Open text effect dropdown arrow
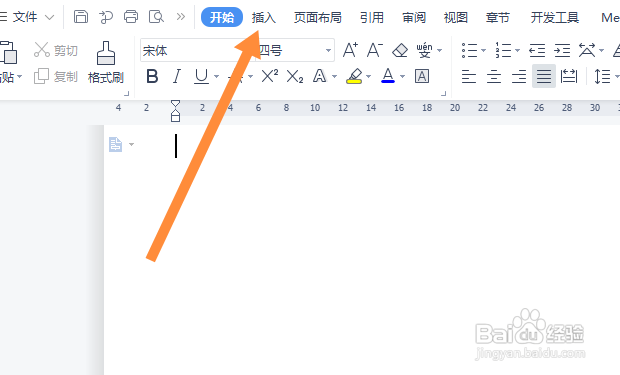Viewport: 620px width, 375px height. 335,76
